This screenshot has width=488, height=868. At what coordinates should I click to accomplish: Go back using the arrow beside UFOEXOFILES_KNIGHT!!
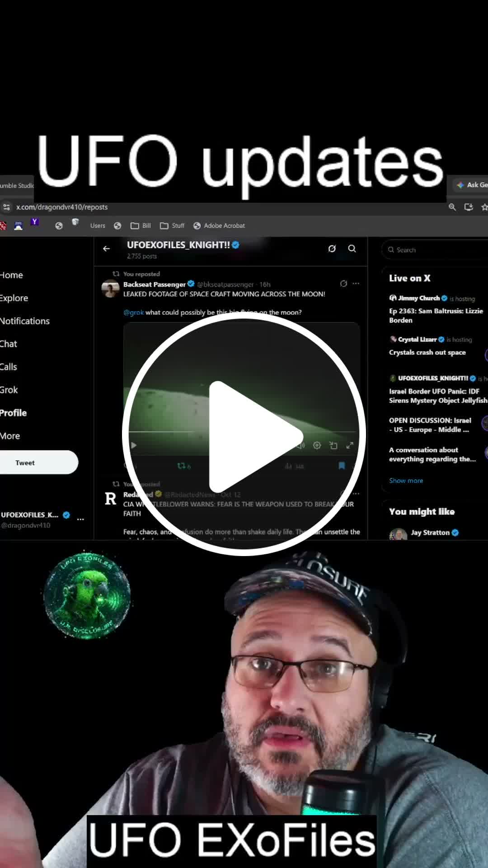tap(106, 249)
